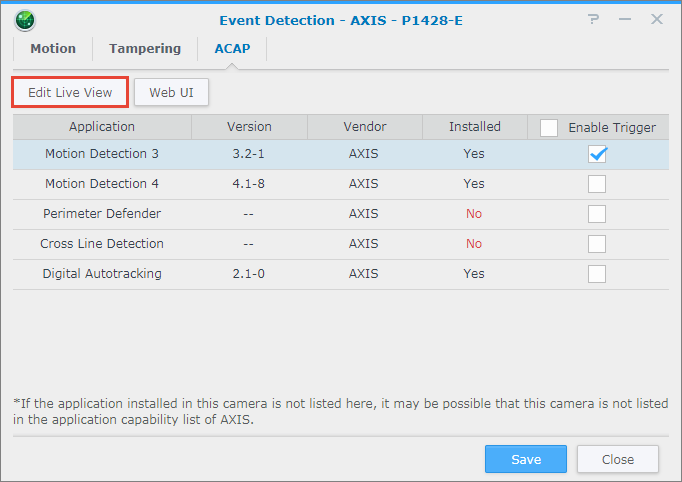Click Yes installed status for Motion Detection 4
Viewport: 682px width, 482px height.
474,184
